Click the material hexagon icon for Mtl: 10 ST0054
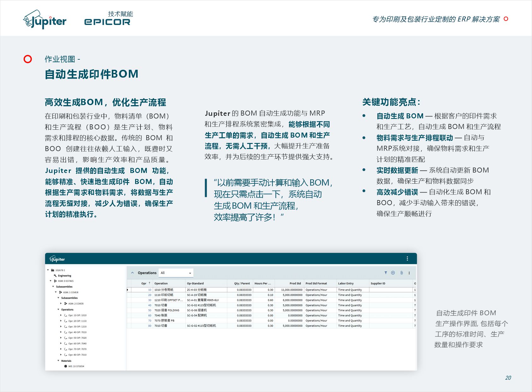Image resolution: width=532 pixels, height=392 pixels. pos(66,366)
